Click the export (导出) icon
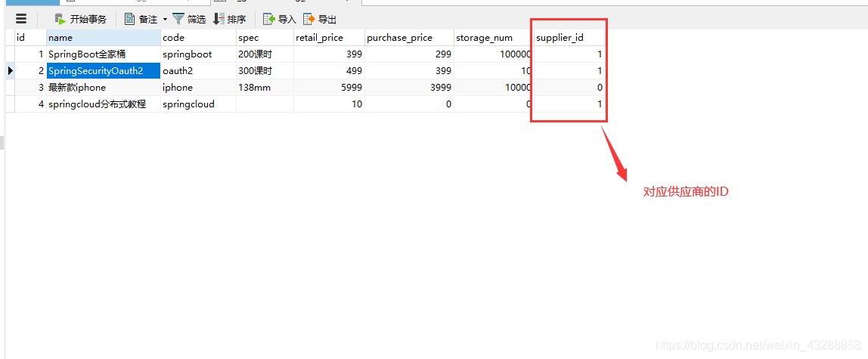This screenshot has height=359, width=868. (x=309, y=20)
